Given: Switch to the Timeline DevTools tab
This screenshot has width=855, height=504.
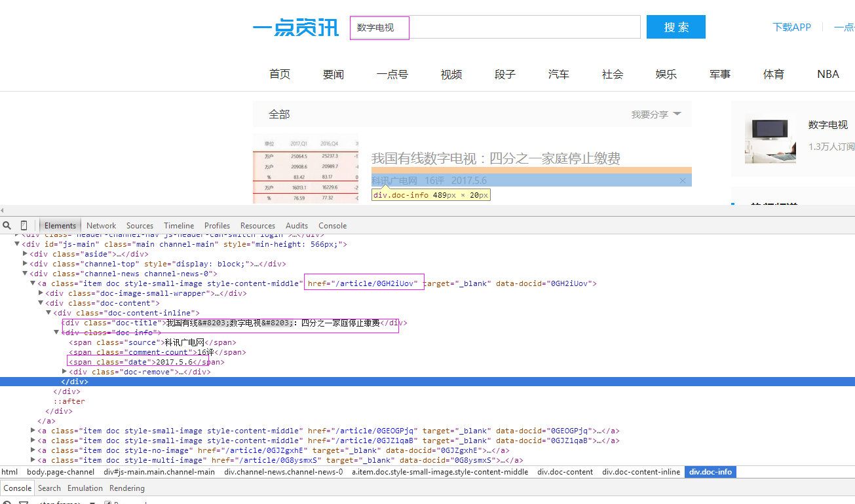Looking at the screenshot, I should (x=179, y=225).
